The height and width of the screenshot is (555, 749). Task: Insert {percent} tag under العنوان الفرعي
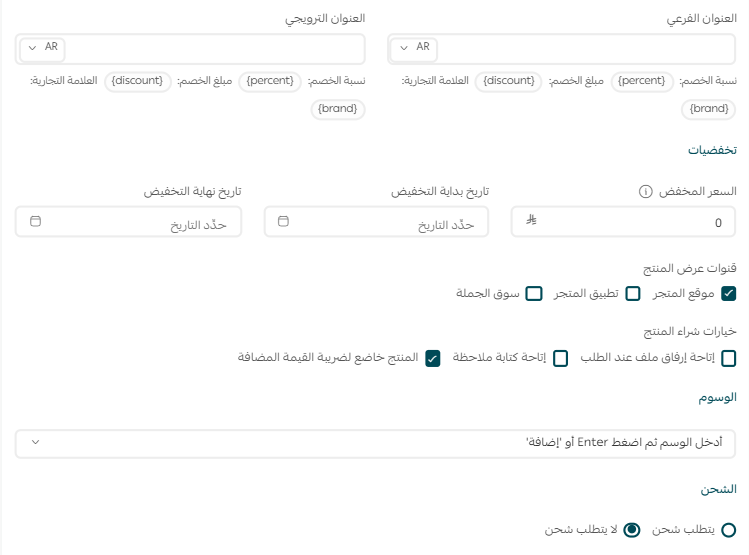pos(642,81)
